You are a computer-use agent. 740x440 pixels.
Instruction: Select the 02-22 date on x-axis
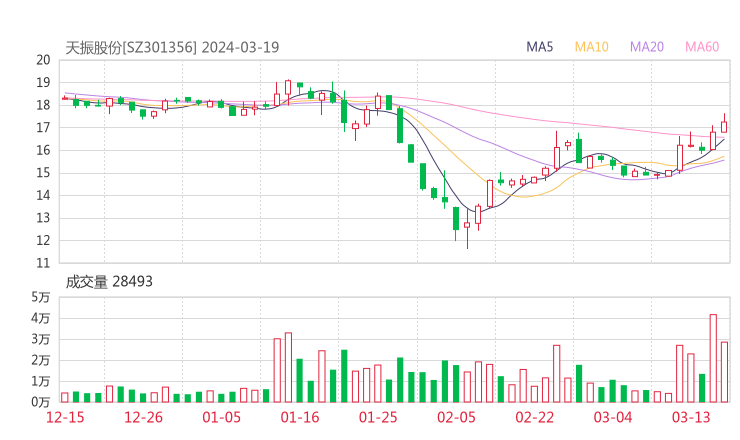coord(535,417)
